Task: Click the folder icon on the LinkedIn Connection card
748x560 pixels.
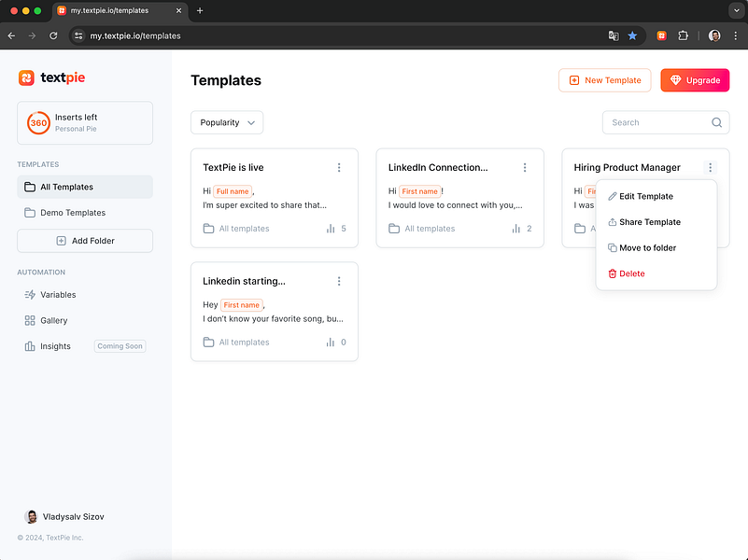Action: (x=394, y=228)
